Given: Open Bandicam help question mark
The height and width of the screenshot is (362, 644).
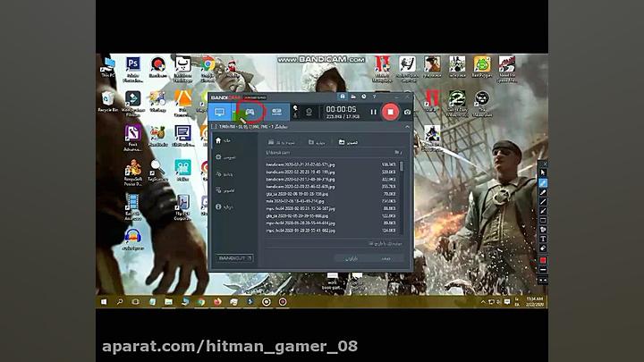Looking at the screenshot, I should (374, 97).
